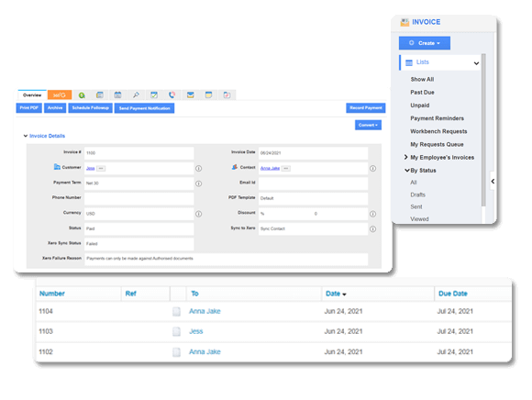Image resolution: width=532 pixels, height=400 pixels.
Task: Open the phone calls tab icon
Action: [x=172, y=95]
